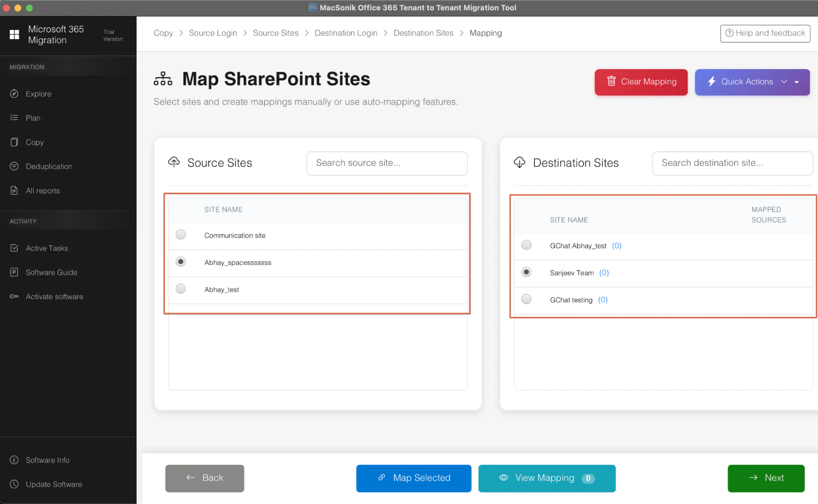This screenshot has width=818, height=504.
Task: Click the green Next button
Action: point(766,478)
